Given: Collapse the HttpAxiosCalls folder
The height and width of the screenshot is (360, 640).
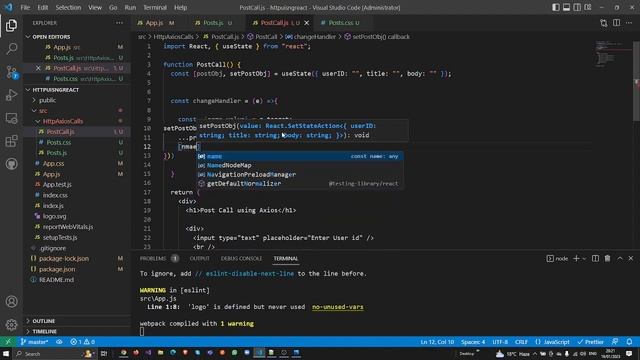Looking at the screenshot, I should click(x=77, y=121).
